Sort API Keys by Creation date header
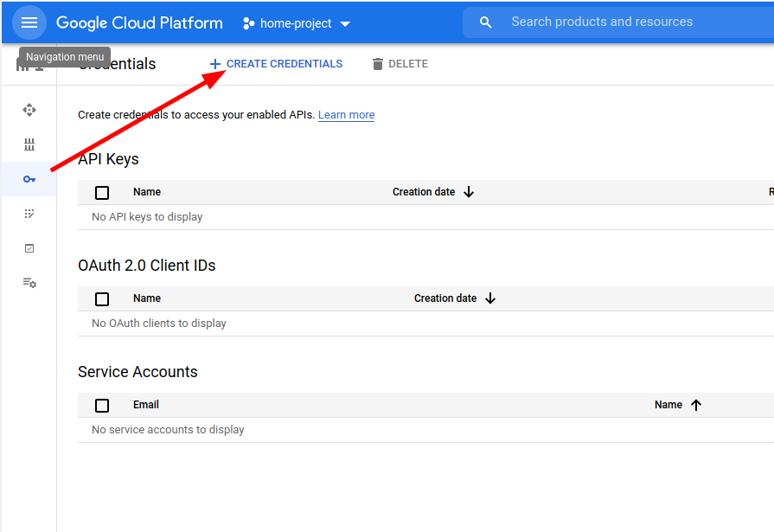 pyautogui.click(x=424, y=192)
